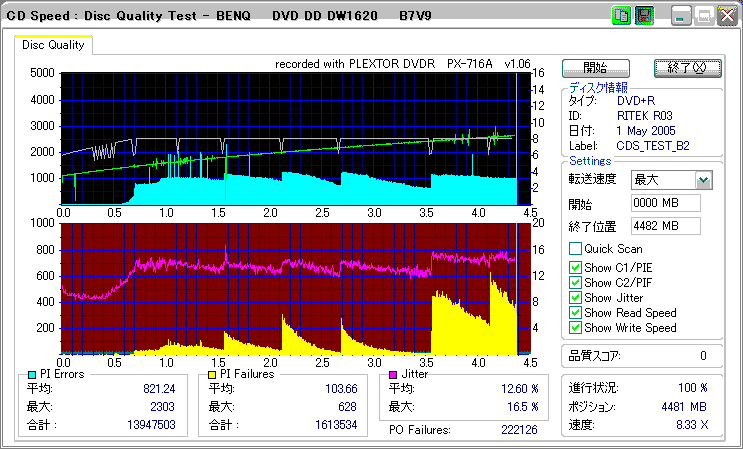The image size is (743, 449).
Task: Click the 開始 start button
Action: pyautogui.click(x=596, y=68)
